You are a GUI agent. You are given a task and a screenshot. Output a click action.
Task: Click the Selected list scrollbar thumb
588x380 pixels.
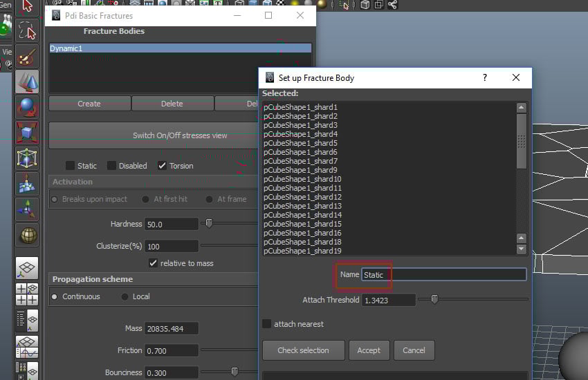(x=522, y=141)
